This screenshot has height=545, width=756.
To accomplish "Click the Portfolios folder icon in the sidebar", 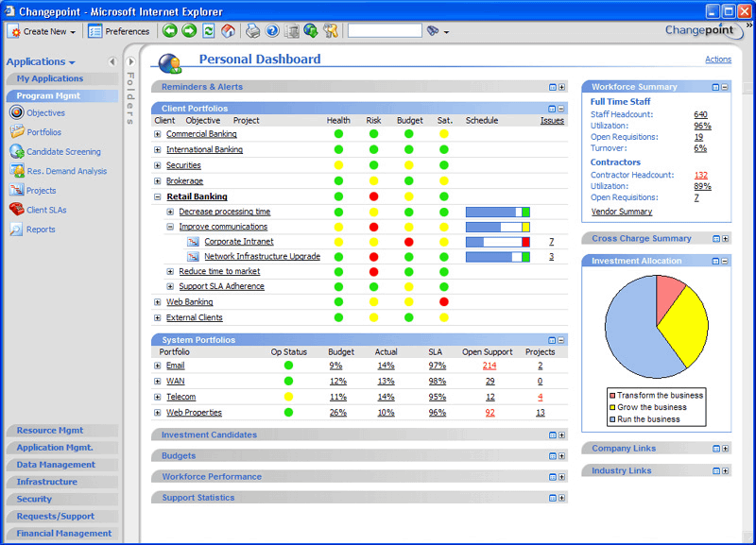I will pos(16,131).
